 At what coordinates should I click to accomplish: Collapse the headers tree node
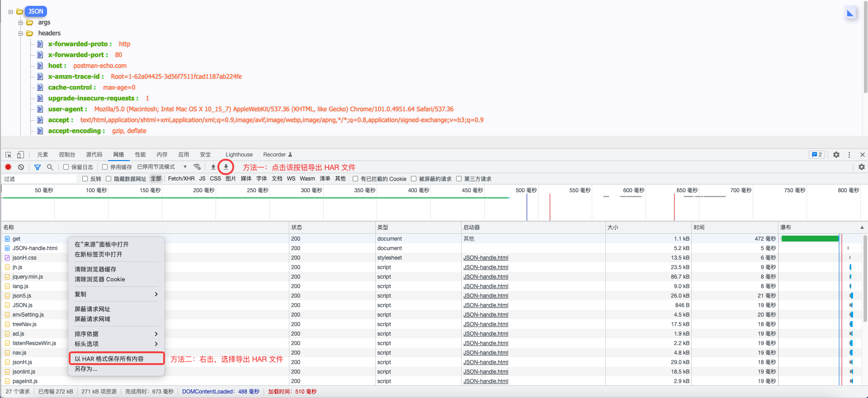[20, 33]
